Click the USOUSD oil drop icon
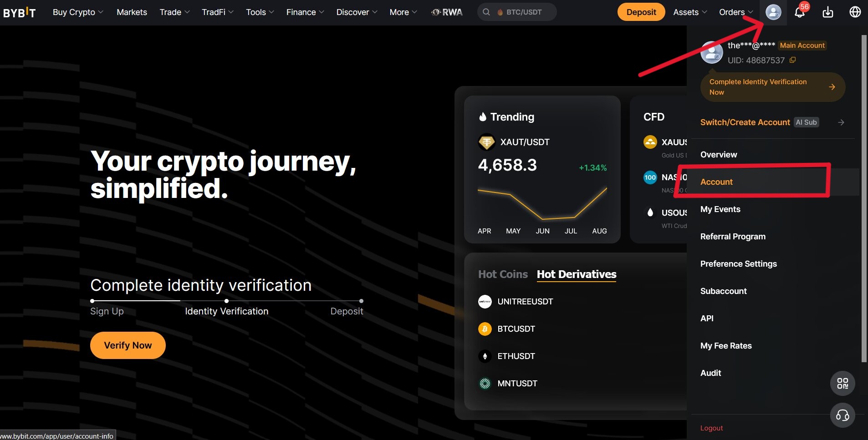The image size is (868, 440). point(650,212)
